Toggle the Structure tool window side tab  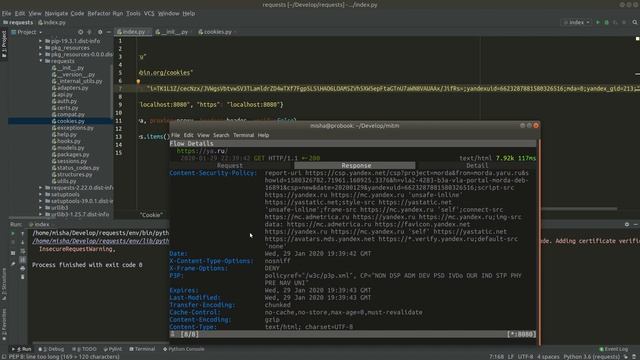coord(4,284)
